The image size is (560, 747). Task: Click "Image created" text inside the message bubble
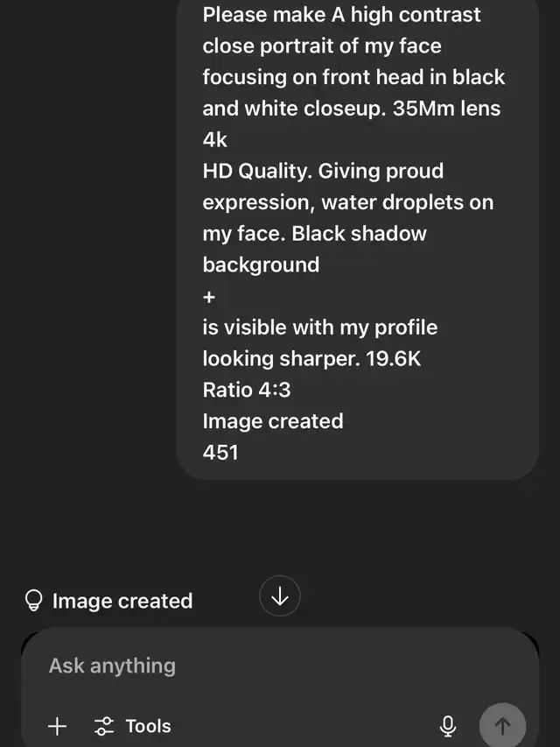click(x=273, y=421)
